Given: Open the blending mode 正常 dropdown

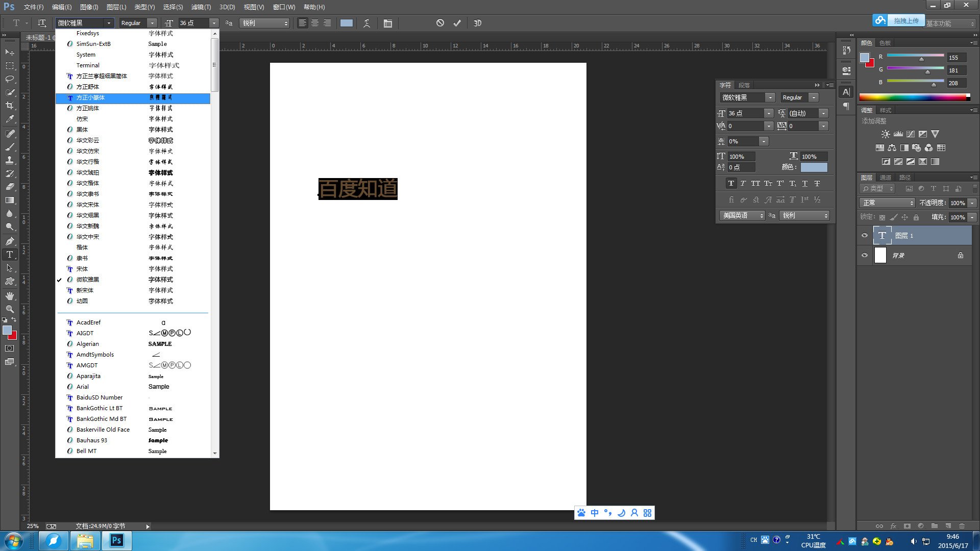Looking at the screenshot, I should pos(887,203).
